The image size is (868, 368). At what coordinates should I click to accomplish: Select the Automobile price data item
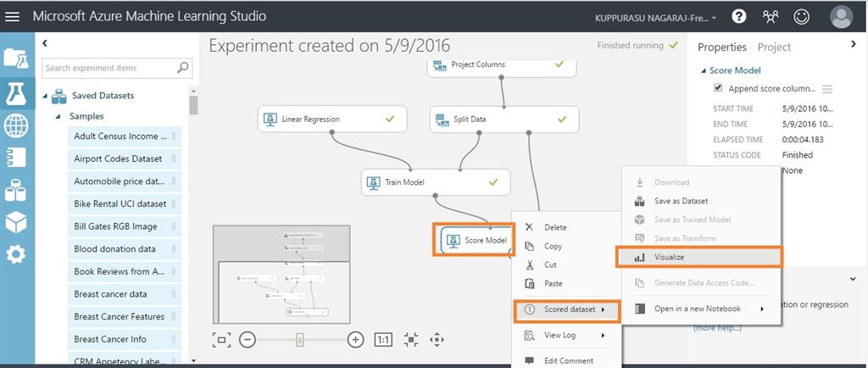coord(125,181)
